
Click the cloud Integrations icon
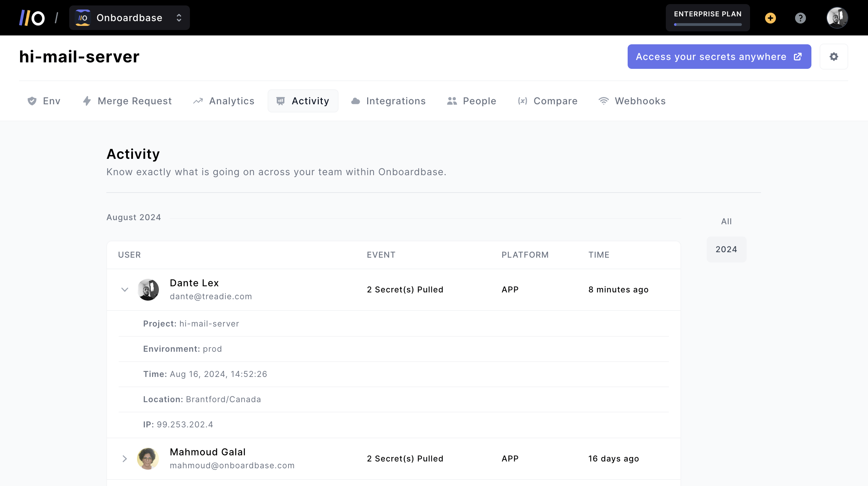point(356,101)
